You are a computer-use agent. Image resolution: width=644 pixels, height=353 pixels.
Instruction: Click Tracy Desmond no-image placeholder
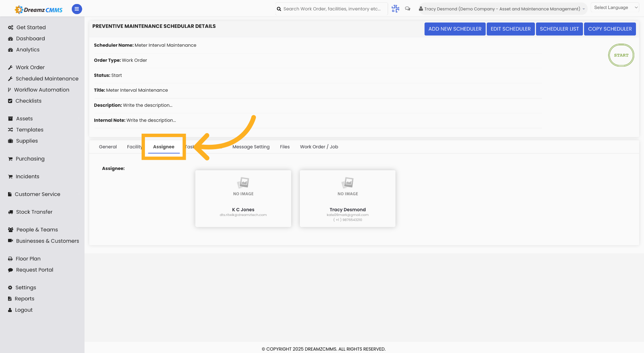coord(348,186)
